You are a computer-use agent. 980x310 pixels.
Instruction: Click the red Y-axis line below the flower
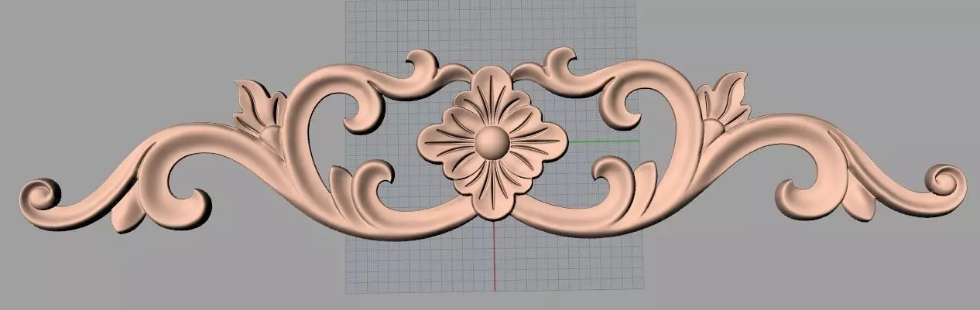(x=493, y=256)
